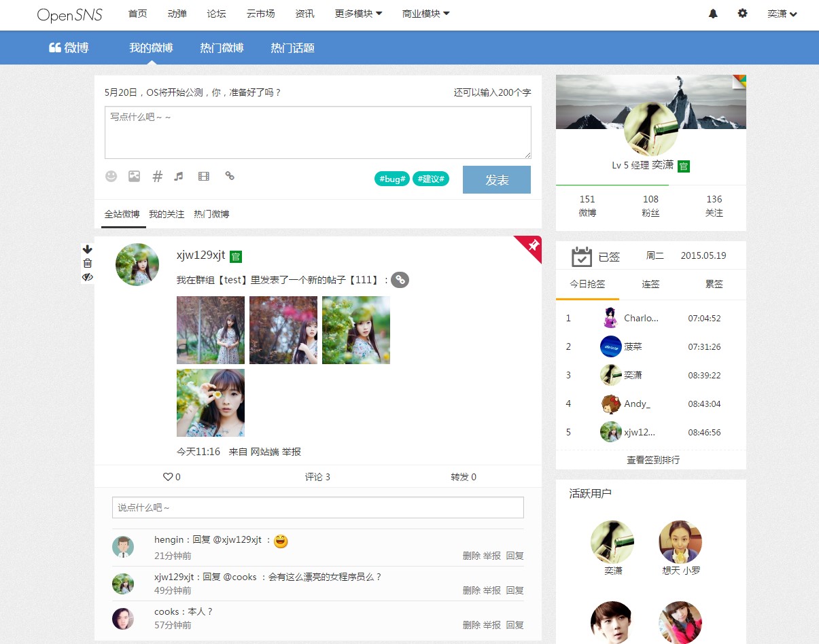Delete post with the trash icon
Screen dimensions: 819x644
88,263
